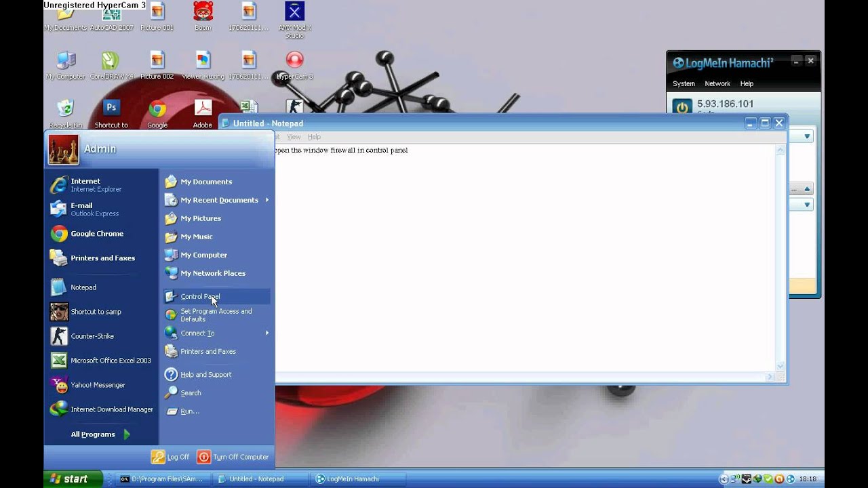Screen dimensions: 868x488
Task: Open Notepad Help menu
Action: pos(314,137)
